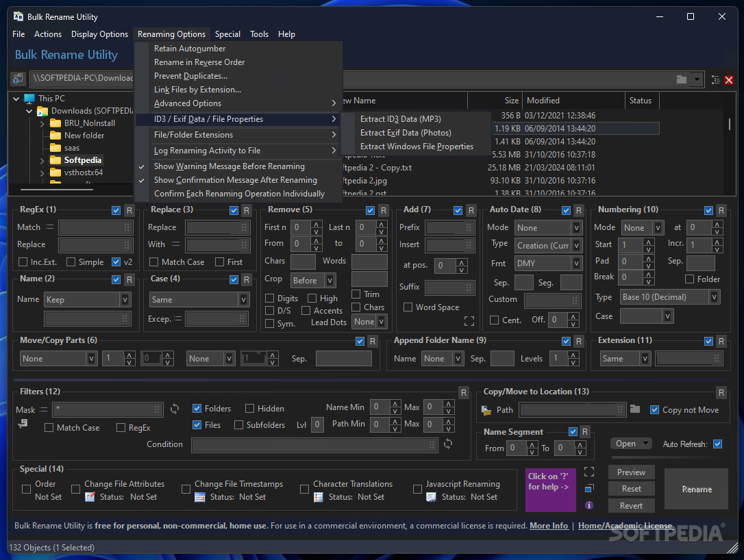
Task: Toggle the Inc.Ext. checkbox in RegEx
Action: coord(23,262)
